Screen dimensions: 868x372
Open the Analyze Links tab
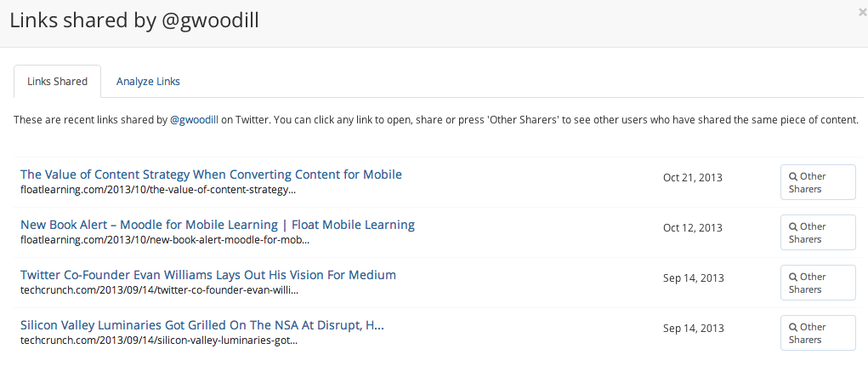148,82
